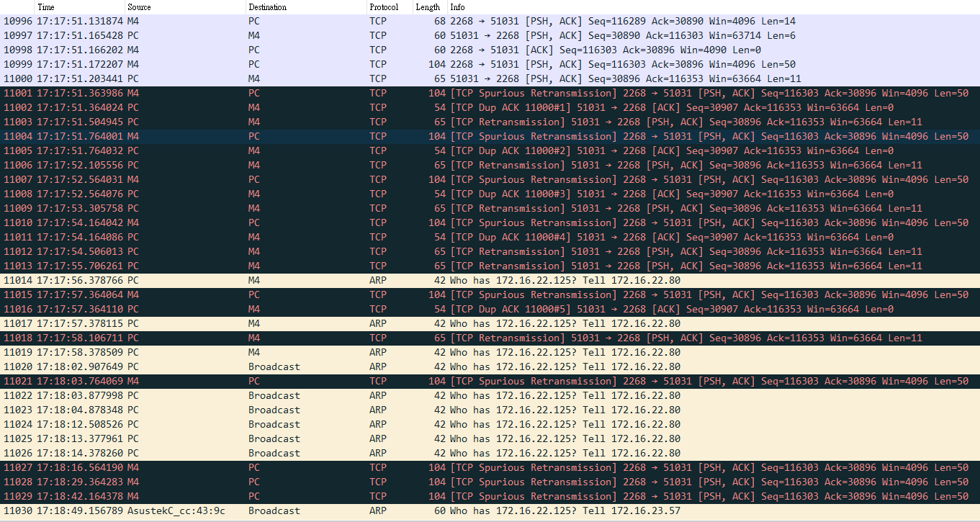Select ARP Broadcast packet 11020
Viewport: 980px width, 522px height.
point(490,367)
